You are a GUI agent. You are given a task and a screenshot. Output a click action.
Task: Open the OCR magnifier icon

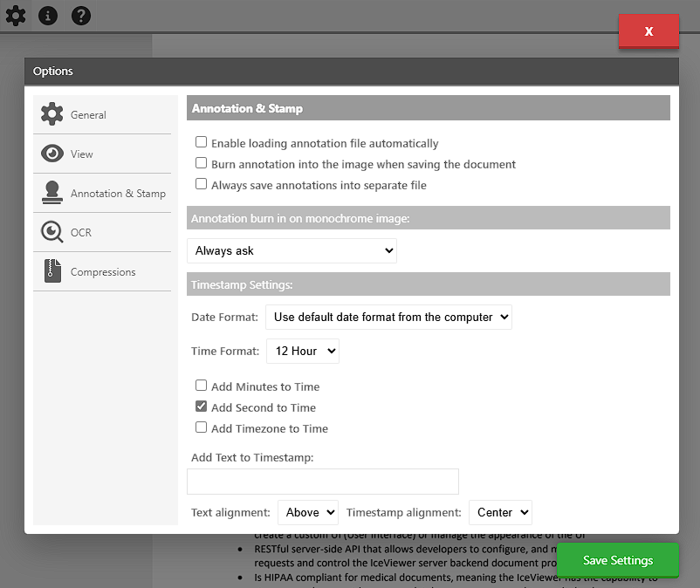click(x=52, y=232)
